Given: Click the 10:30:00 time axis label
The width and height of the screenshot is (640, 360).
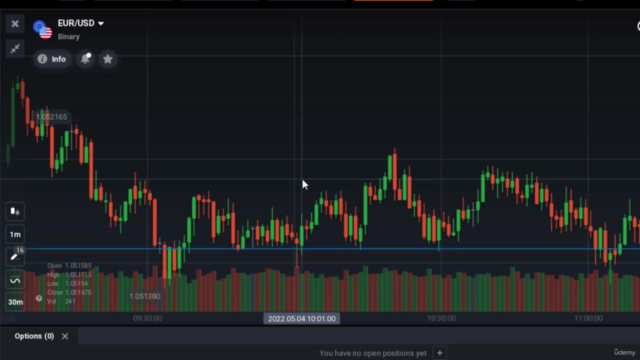Looking at the screenshot, I should 441,318.
